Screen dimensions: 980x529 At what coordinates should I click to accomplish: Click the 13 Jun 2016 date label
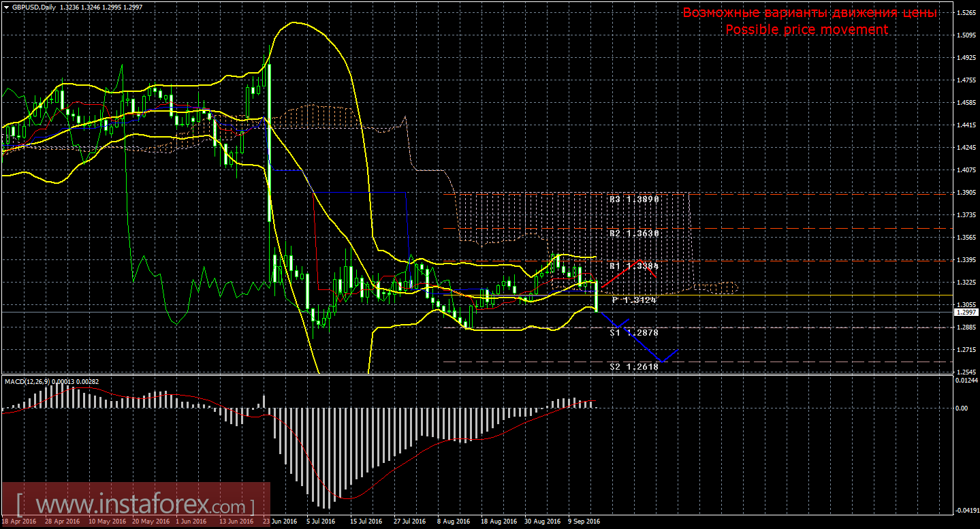(x=236, y=522)
